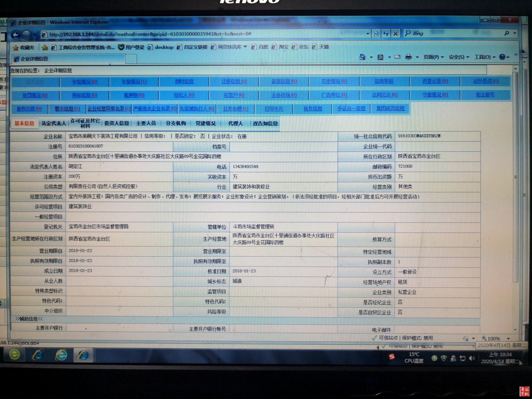Click the Favorites star 收藏夹 button
Image resolution: width=532 pixels, height=399 pixels.
coord(24,48)
